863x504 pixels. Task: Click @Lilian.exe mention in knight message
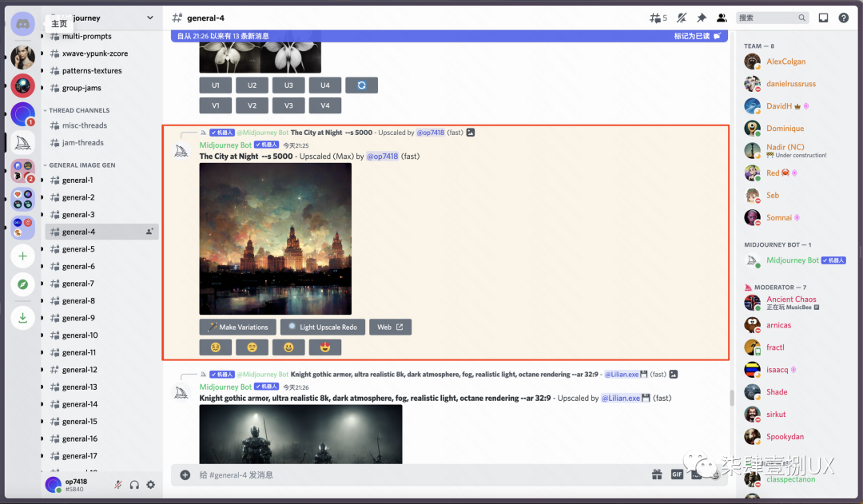click(x=625, y=398)
